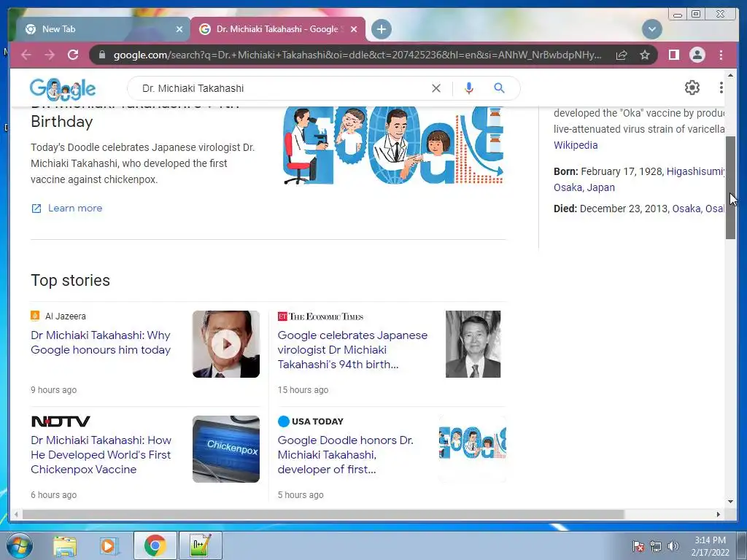Open USA TODAY Google Doodle story
The image size is (747, 560).
(345, 455)
